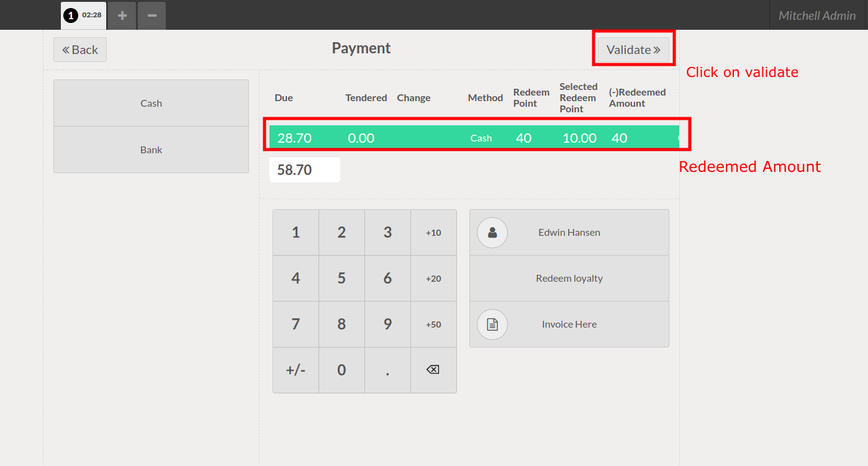
Task: Open the Mitchell Admin user menu
Action: 816,16
